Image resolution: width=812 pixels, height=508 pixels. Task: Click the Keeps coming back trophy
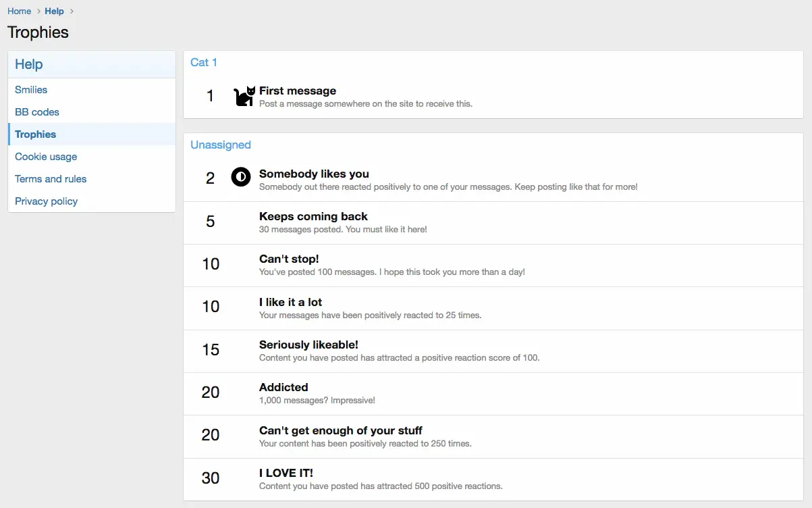[x=313, y=216]
